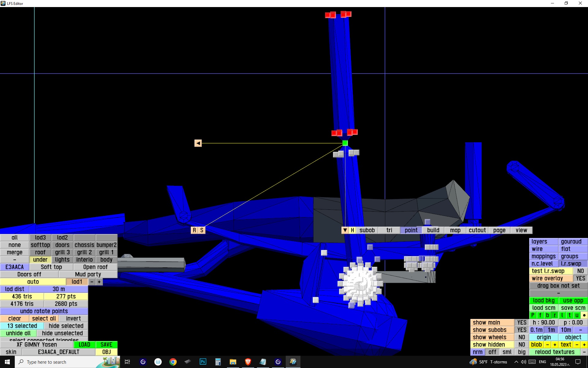Click the R button near the axis
This screenshot has width=588, height=368.
coord(194,230)
